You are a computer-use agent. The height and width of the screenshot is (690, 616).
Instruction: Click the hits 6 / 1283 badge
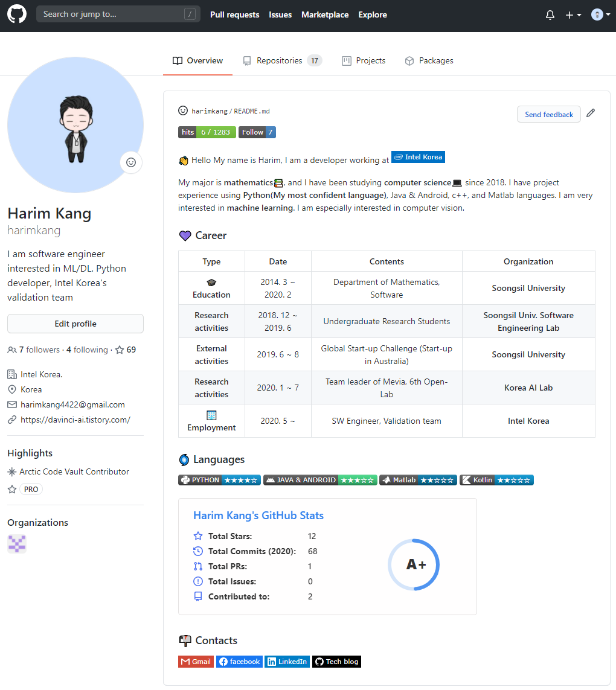[x=207, y=132]
